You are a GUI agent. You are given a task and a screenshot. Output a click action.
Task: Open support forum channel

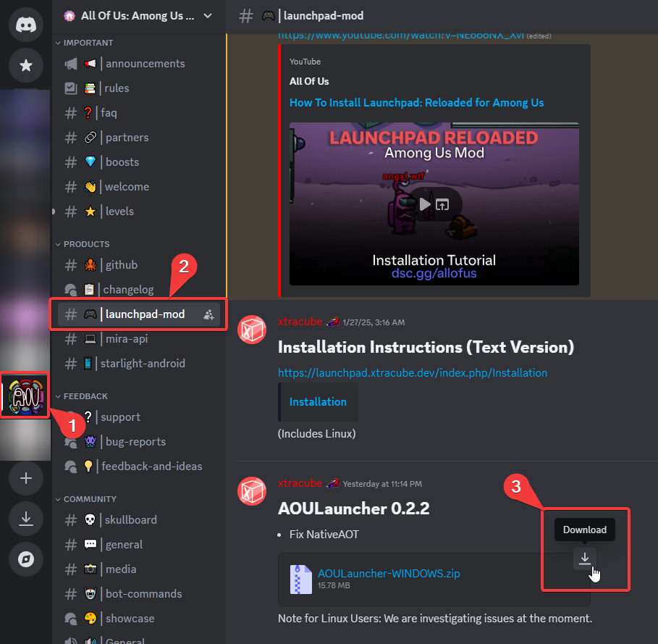(x=139, y=417)
